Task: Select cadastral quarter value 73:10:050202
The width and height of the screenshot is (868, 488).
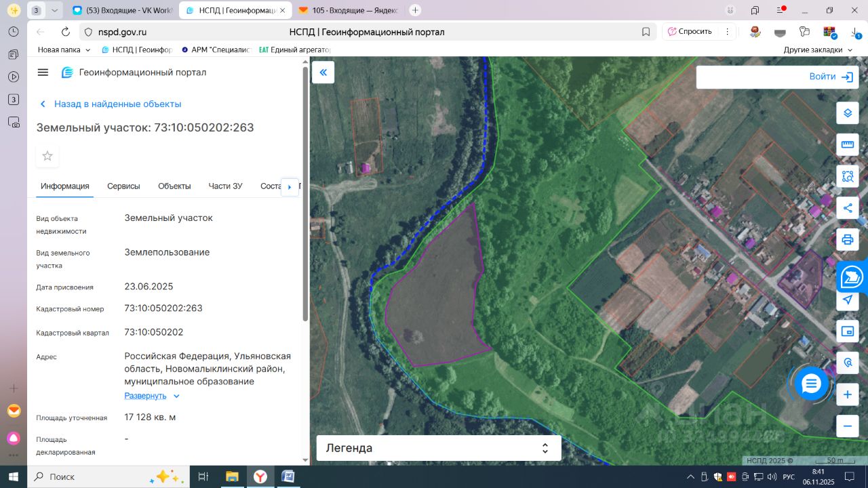Action: 153,332
